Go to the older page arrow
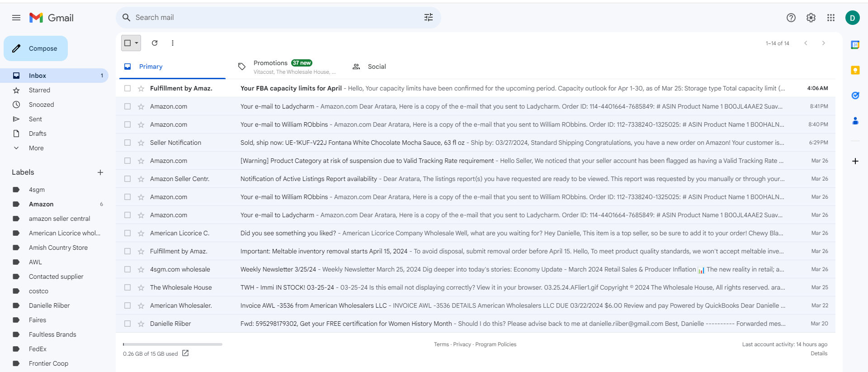Image resolution: width=868 pixels, height=372 pixels. [824, 43]
